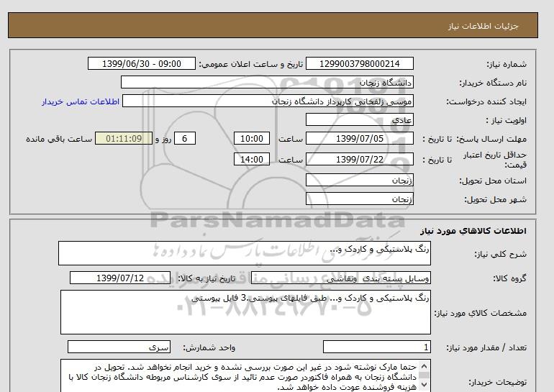
Task: Click the request number field 1299003798000214
Action: (x=359, y=63)
